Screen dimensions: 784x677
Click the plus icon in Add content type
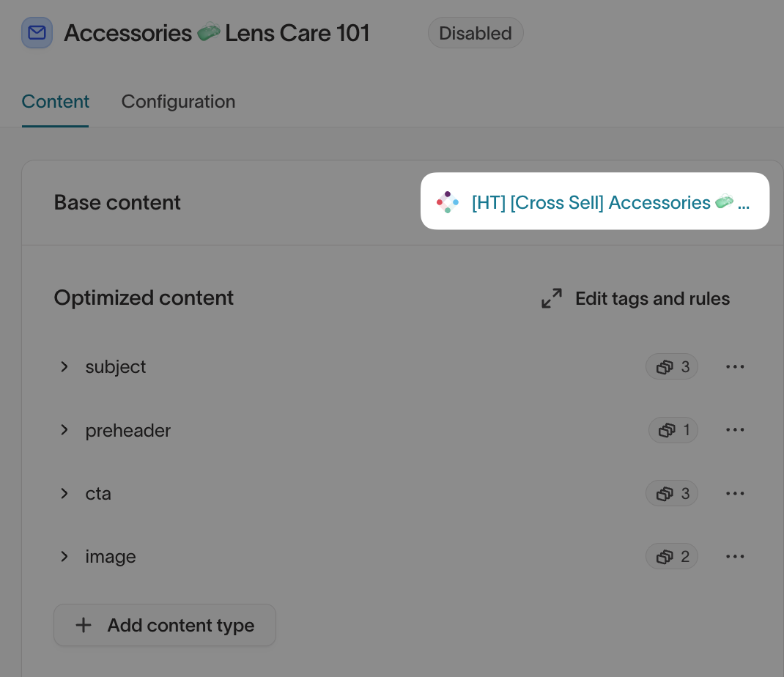tap(84, 626)
